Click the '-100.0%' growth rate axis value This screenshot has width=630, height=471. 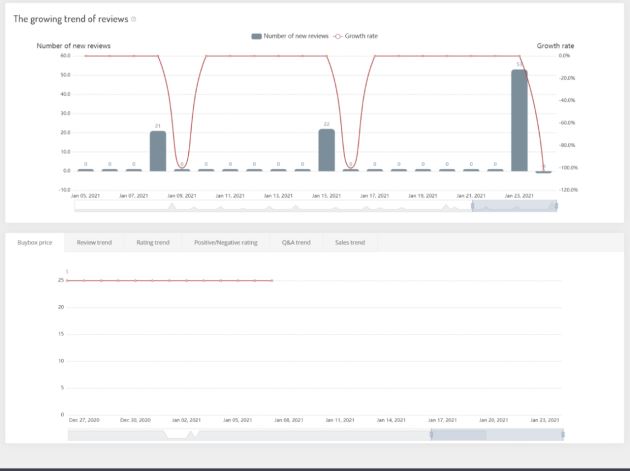(x=569, y=168)
